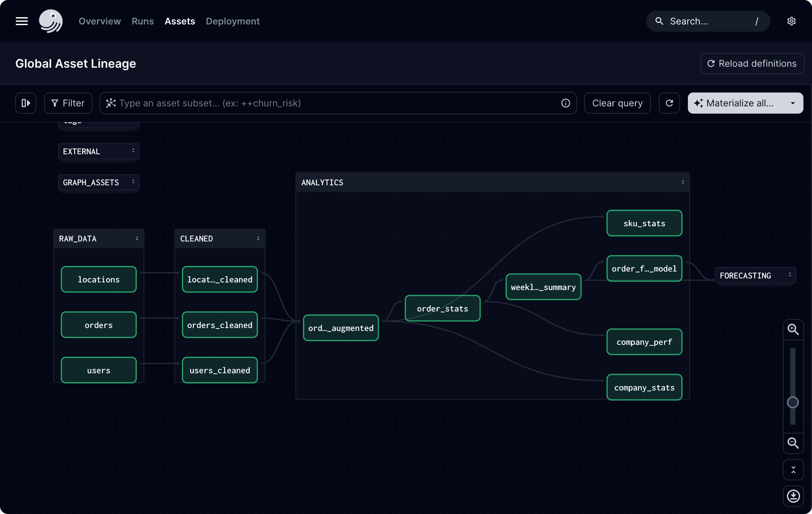Zoom out of the lineage graph
812x514 pixels.
click(793, 443)
